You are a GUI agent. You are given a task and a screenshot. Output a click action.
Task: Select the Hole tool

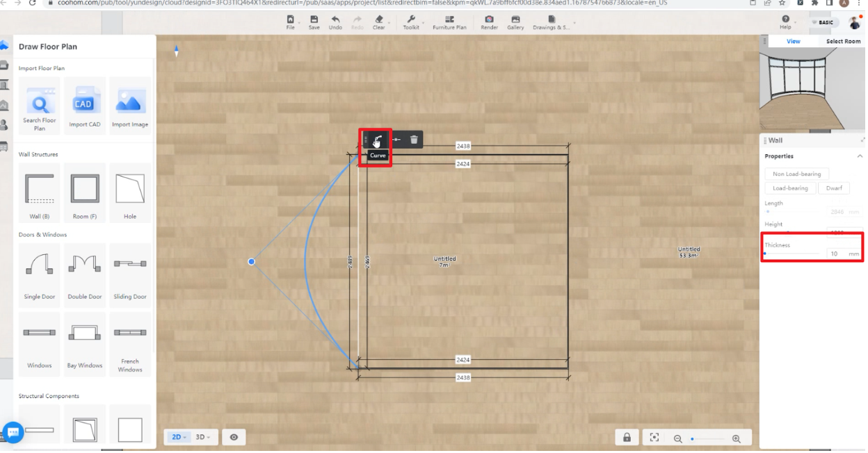pyautogui.click(x=130, y=194)
